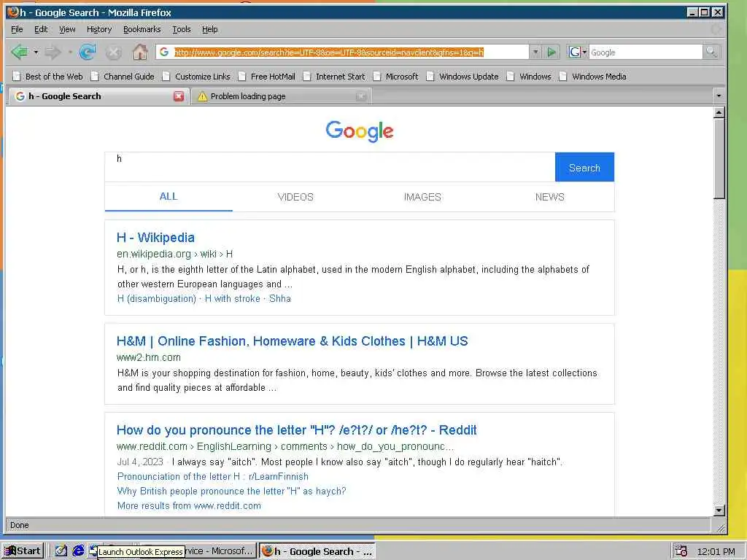Open the Forward button history dropdown

[x=70, y=52]
